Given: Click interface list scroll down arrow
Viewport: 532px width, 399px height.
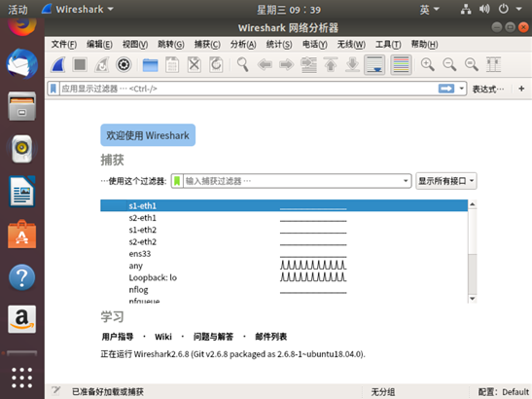Looking at the screenshot, I should [x=473, y=299].
